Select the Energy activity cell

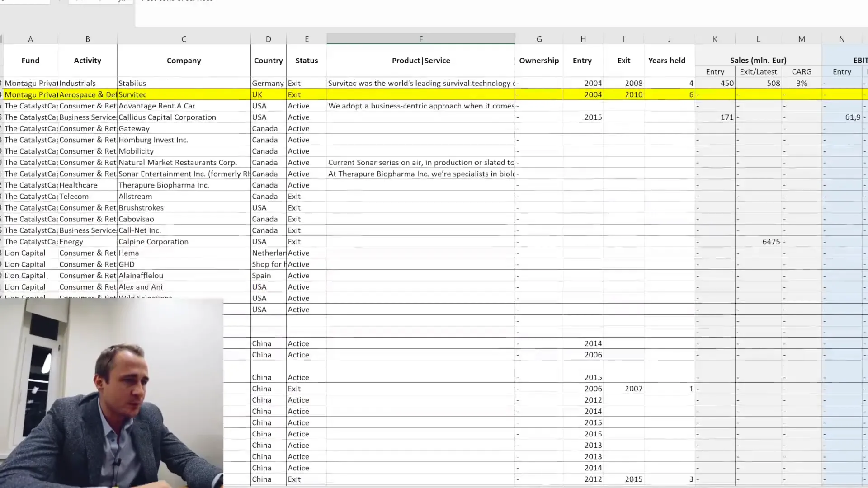point(87,241)
